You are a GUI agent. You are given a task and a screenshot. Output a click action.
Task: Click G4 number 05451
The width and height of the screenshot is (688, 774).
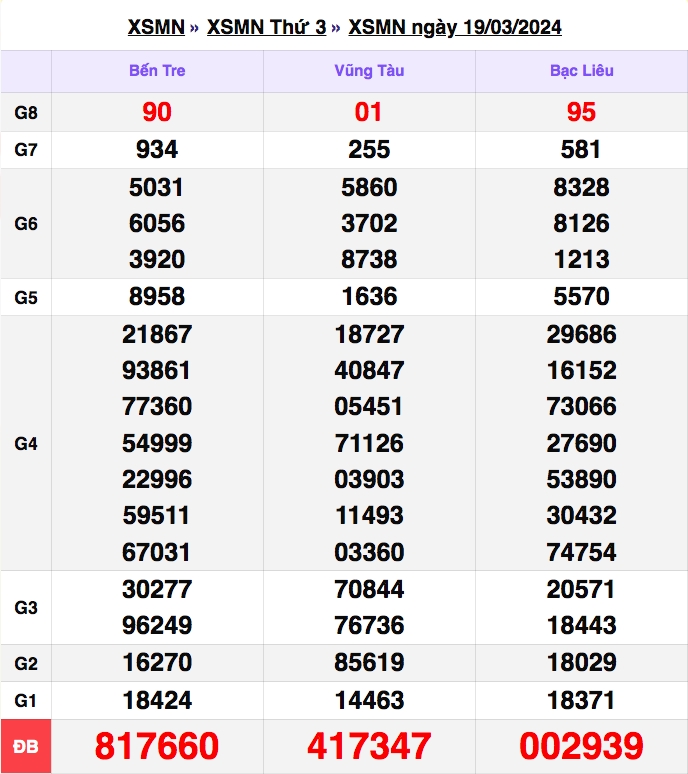(368, 407)
